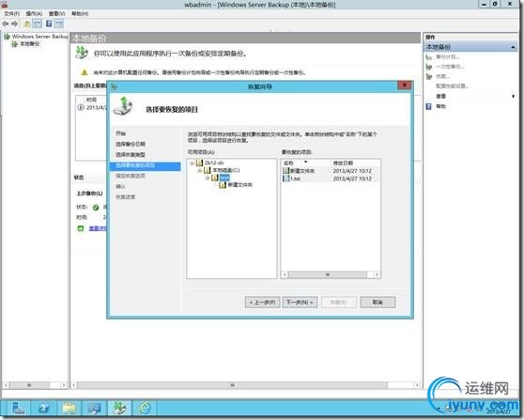Image resolution: width=524 pixels, height=420 pixels.
Task: Click wizard step 选择备份日期 in sidebar
Action: (x=131, y=144)
